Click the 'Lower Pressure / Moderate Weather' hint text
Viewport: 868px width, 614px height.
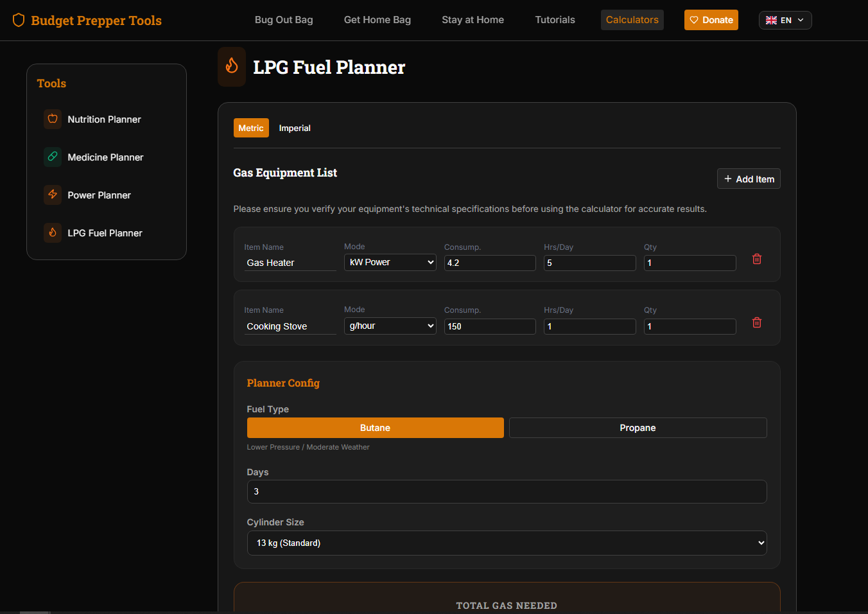(308, 447)
